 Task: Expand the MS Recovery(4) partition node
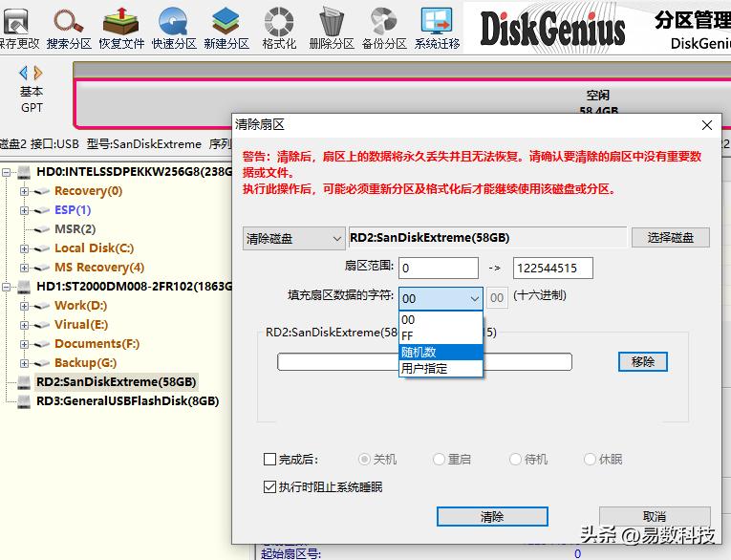tap(24, 268)
